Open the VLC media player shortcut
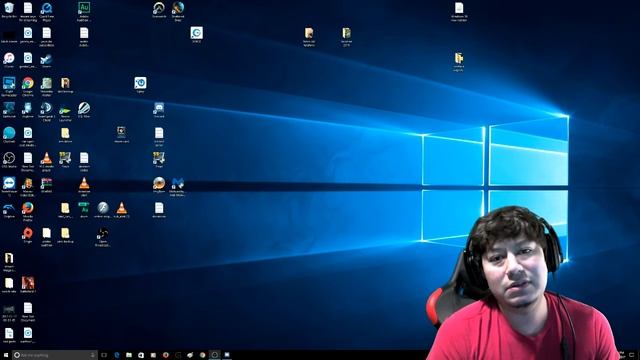 [46, 161]
